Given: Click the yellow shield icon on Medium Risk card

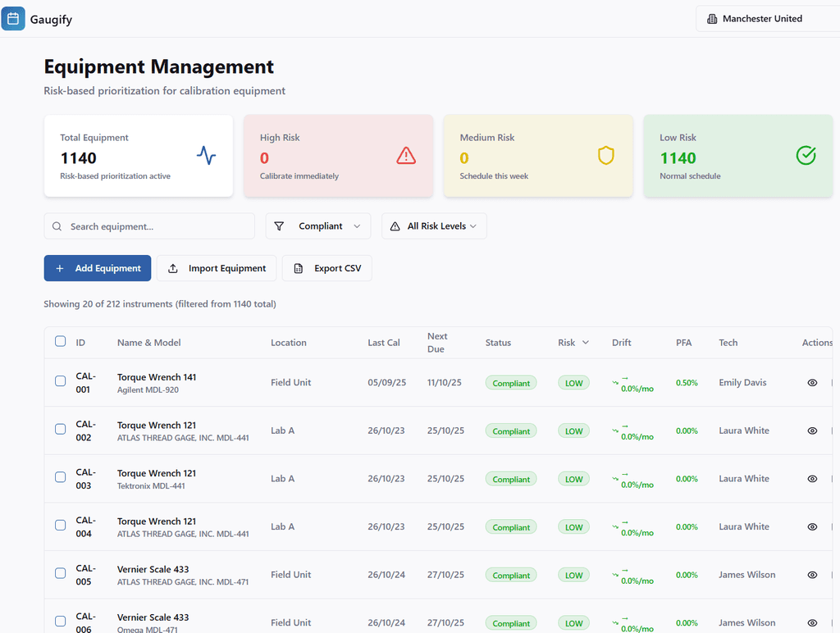Looking at the screenshot, I should pyautogui.click(x=605, y=155).
